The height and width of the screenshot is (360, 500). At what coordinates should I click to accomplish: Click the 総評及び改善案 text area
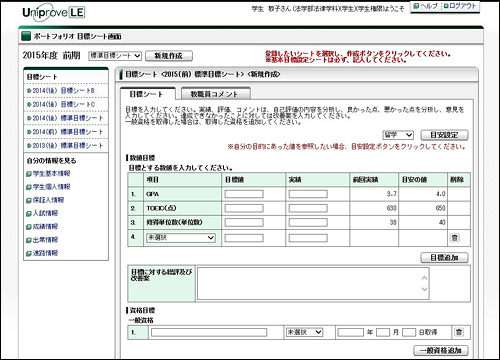pos(313,284)
